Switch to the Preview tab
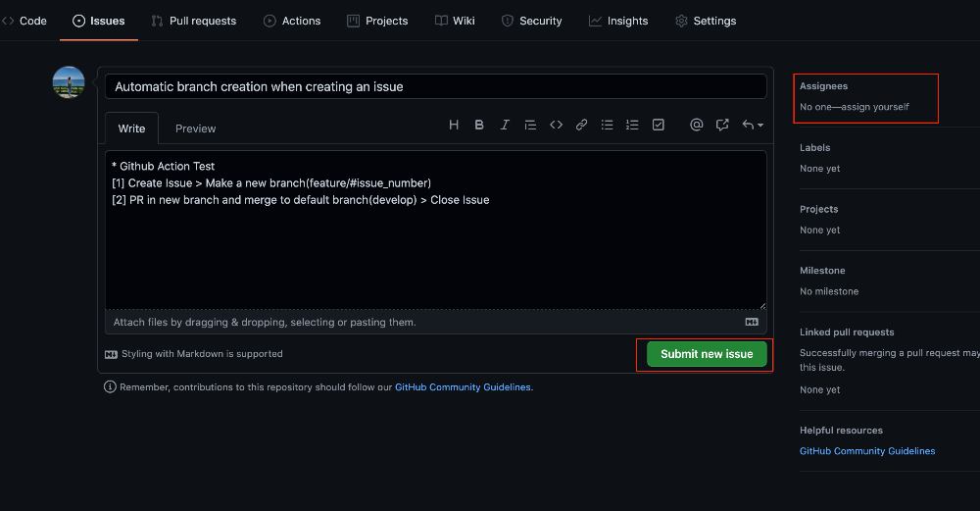 pyautogui.click(x=196, y=128)
